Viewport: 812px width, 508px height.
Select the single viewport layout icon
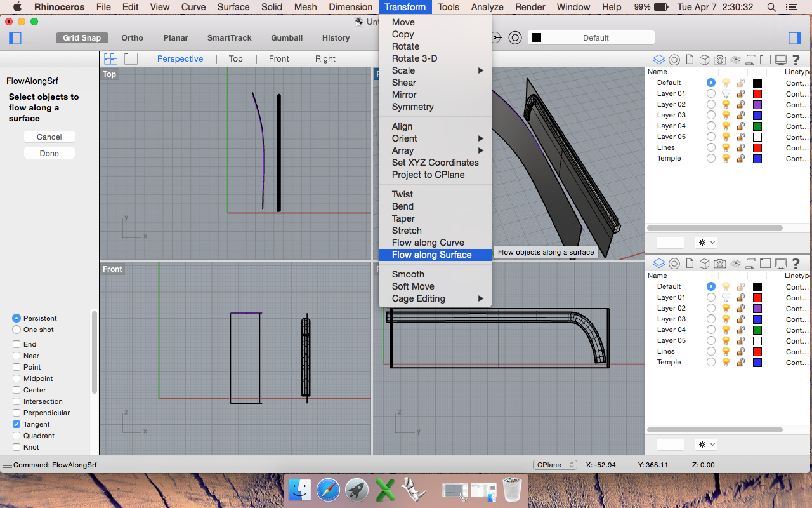coord(130,58)
